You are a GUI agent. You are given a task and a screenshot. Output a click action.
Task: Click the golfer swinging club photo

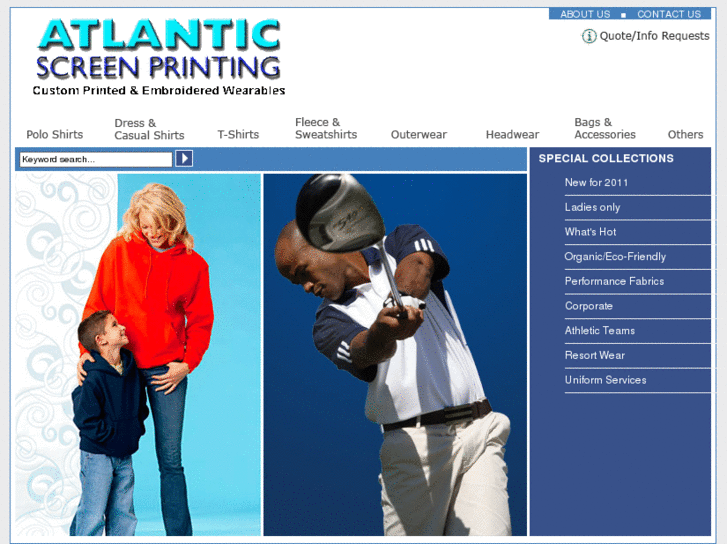coord(395,355)
